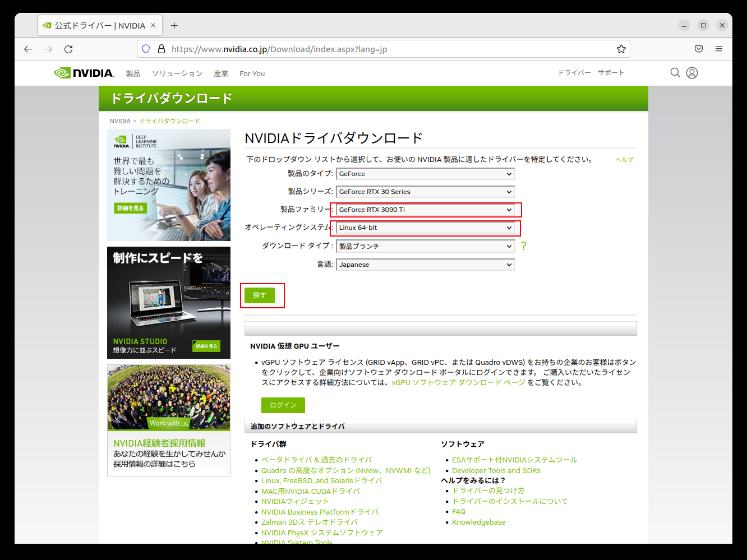This screenshot has height=560, width=747.
Task: Open the site search magnifier icon
Action: (675, 73)
